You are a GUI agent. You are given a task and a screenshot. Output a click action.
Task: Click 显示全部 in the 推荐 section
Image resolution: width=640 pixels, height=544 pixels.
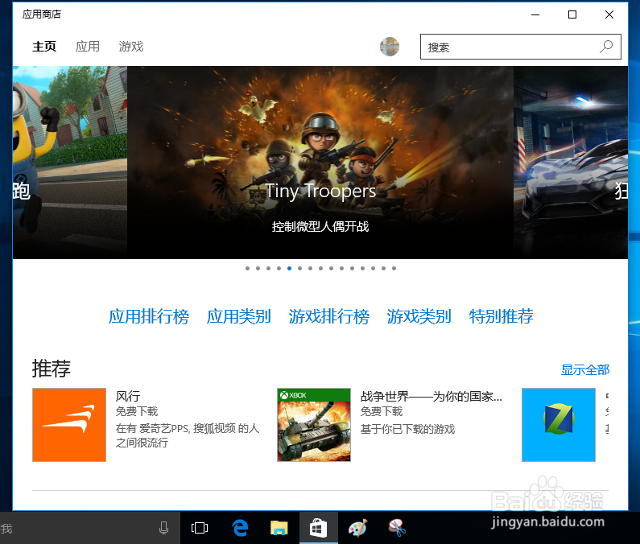tap(585, 370)
